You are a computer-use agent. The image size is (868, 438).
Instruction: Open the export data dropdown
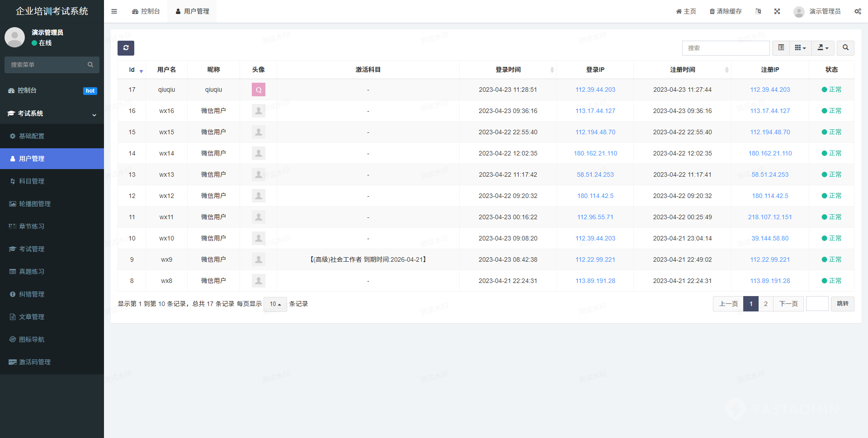click(x=823, y=48)
